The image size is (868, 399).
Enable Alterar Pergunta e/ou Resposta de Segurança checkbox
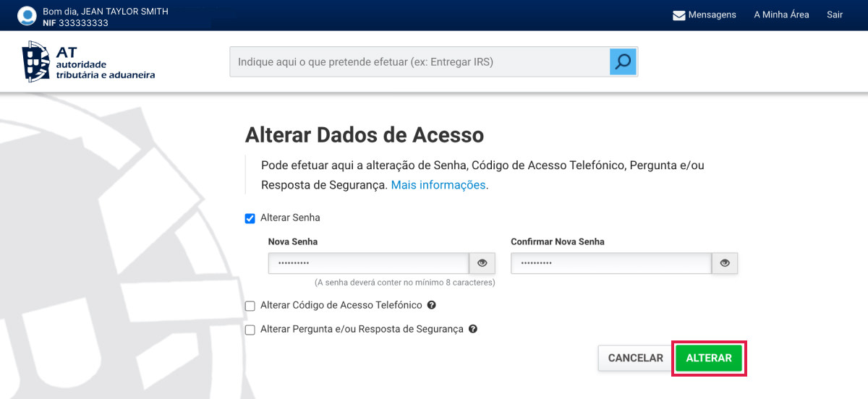[250, 330]
